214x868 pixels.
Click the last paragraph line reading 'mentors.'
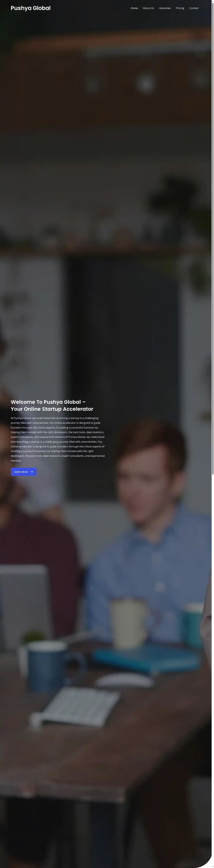[16, 461]
